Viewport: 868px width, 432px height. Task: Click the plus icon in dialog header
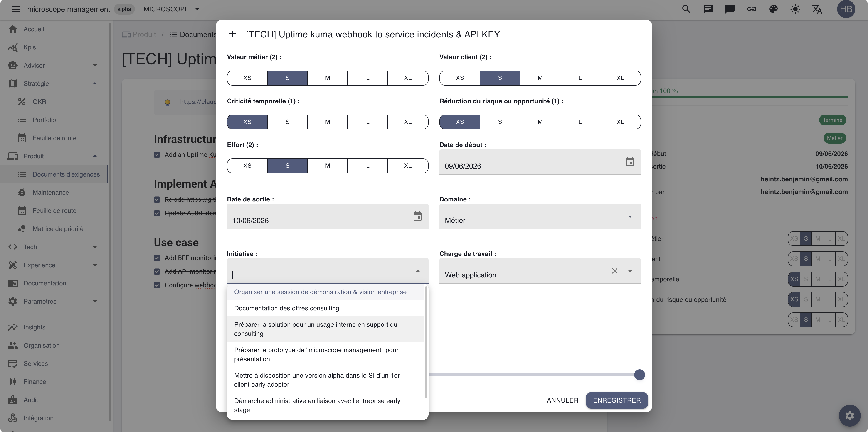(x=232, y=34)
